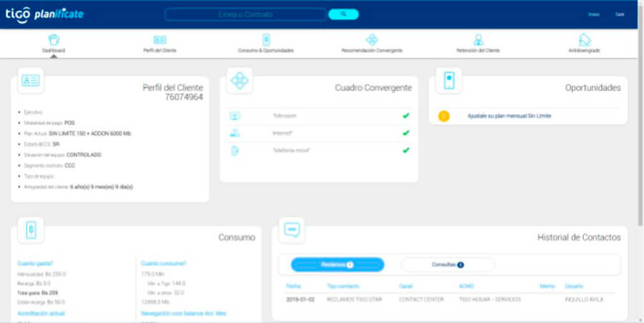The height and width of the screenshot is (323, 644).
Task: Click the Telefonía móvil green checkmark
Action: (406, 150)
